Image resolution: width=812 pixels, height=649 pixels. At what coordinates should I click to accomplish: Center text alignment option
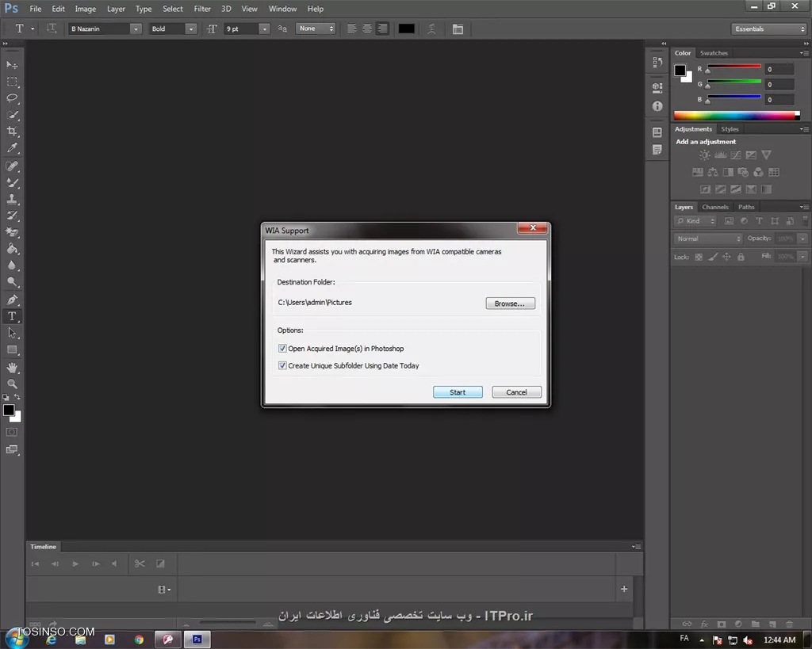366,29
